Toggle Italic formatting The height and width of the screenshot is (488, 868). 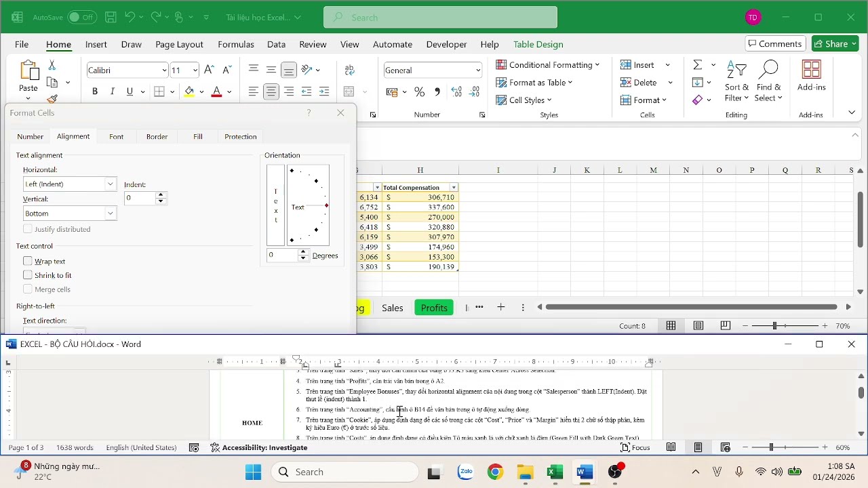point(113,91)
